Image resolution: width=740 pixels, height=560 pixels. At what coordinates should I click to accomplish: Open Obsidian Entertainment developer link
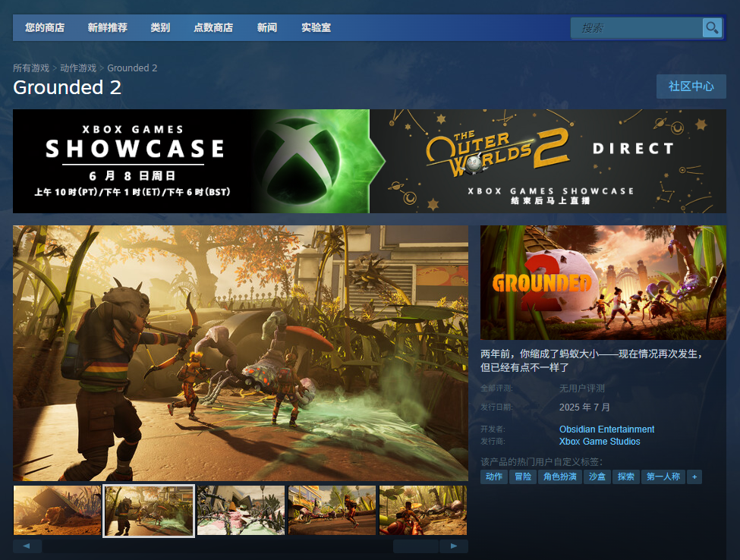pyautogui.click(x=607, y=429)
